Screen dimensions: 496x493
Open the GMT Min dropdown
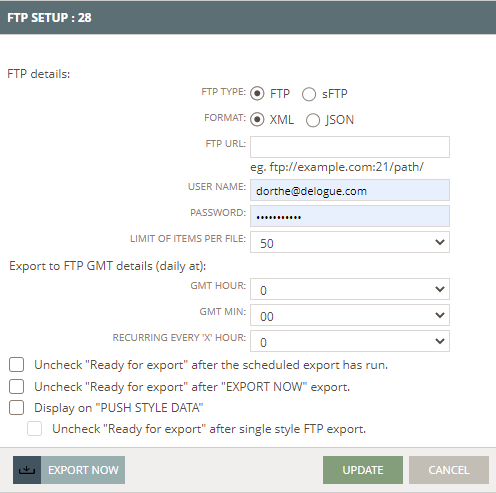(350, 315)
